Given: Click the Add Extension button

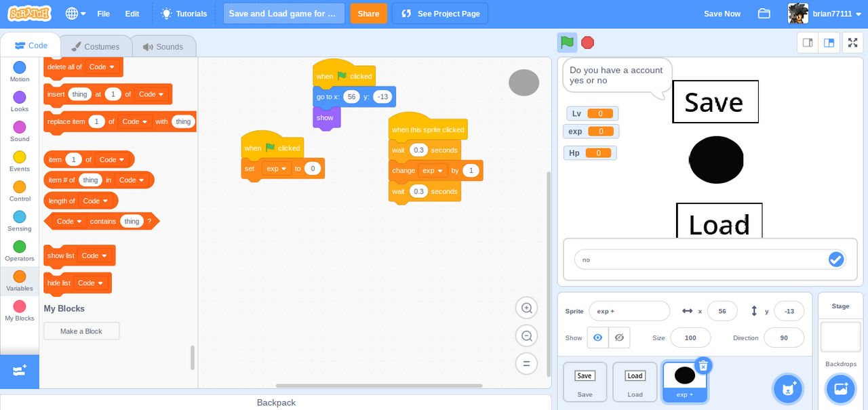Looking at the screenshot, I should [20, 371].
